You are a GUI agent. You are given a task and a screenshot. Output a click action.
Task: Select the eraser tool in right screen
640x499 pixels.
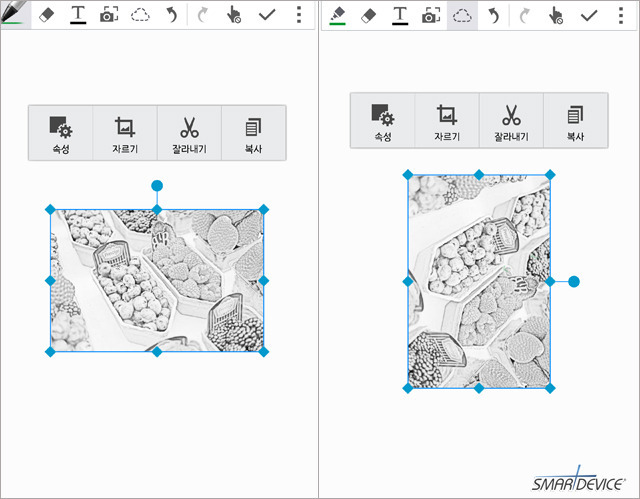coord(369,16)
